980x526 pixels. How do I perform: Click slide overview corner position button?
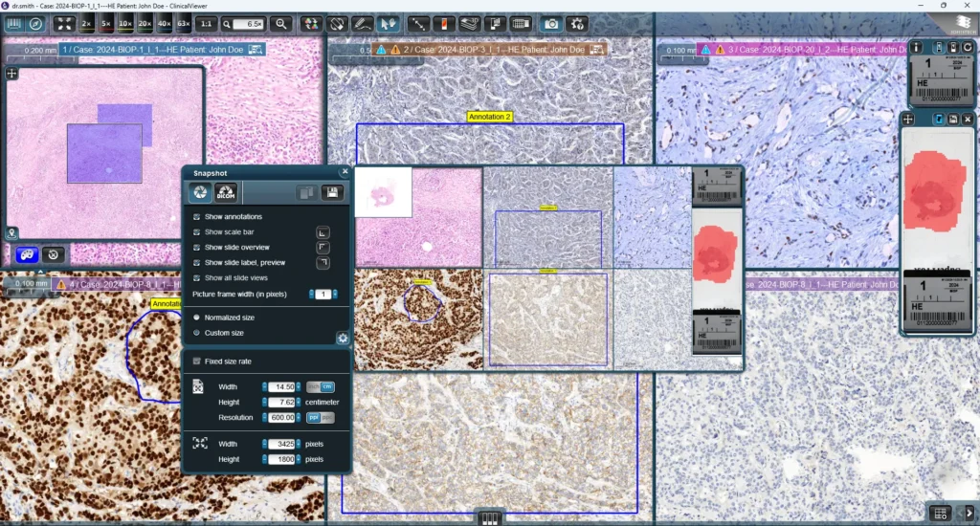(x=323, y=248)
